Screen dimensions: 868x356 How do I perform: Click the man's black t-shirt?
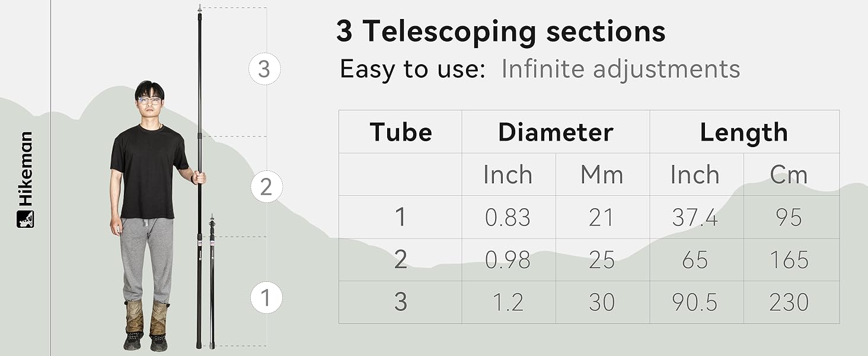point(147,169)
